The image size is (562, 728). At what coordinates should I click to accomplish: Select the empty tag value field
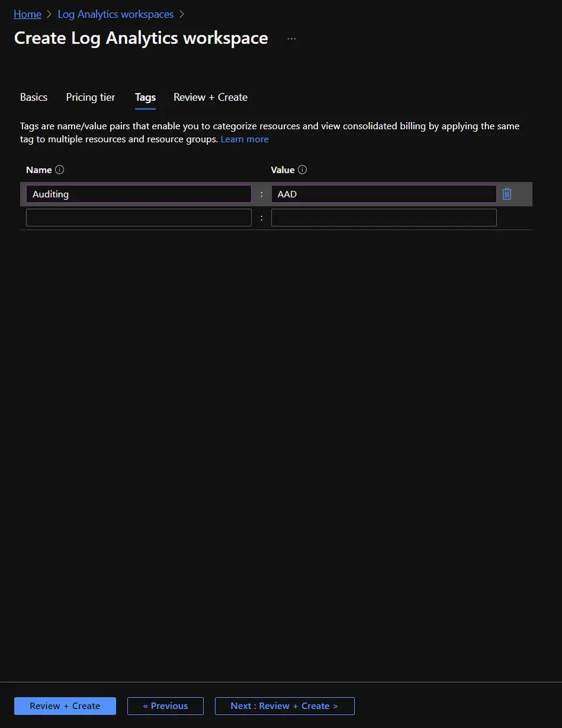(383, 218)
